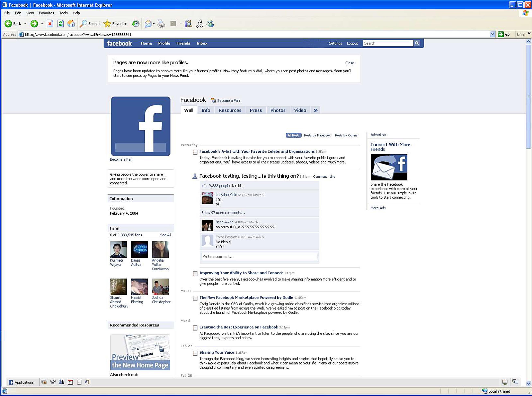Open Photos app in Facebook bottom bar

point(44,382)
